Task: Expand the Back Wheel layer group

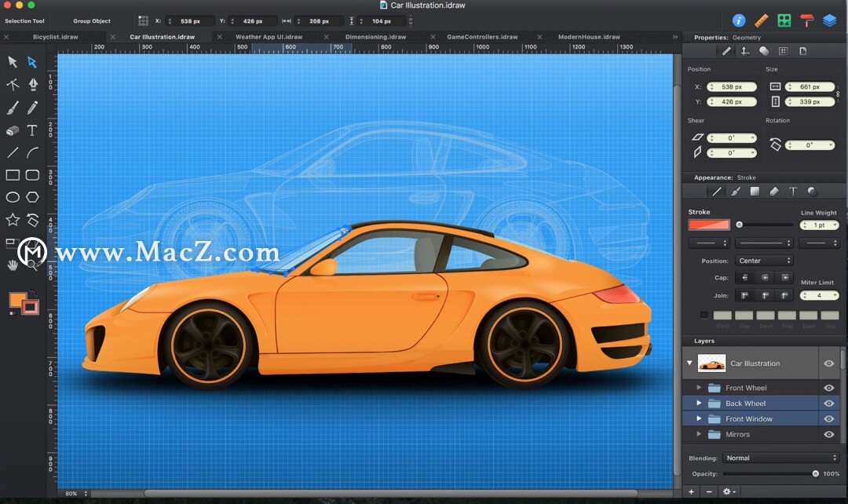Action: (x=699, y=404)
